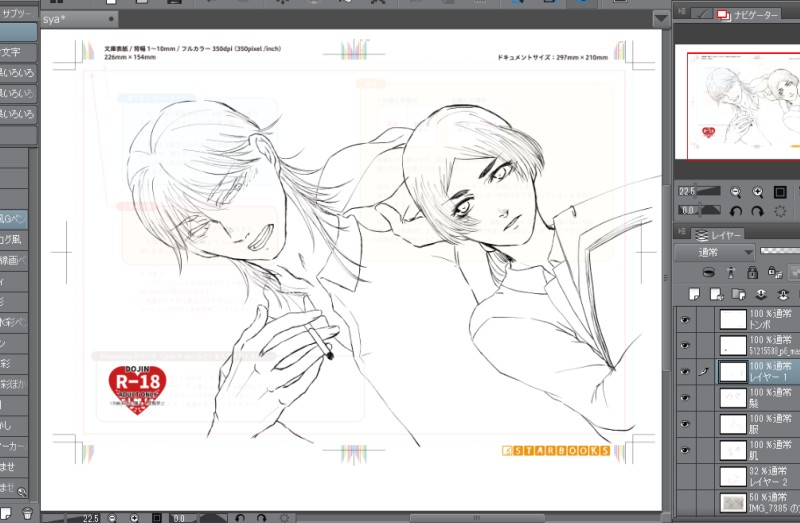Hide レイヤー 1 via its eye icon
This screenshot has width=800, height=523.
(x=685, y=371)
